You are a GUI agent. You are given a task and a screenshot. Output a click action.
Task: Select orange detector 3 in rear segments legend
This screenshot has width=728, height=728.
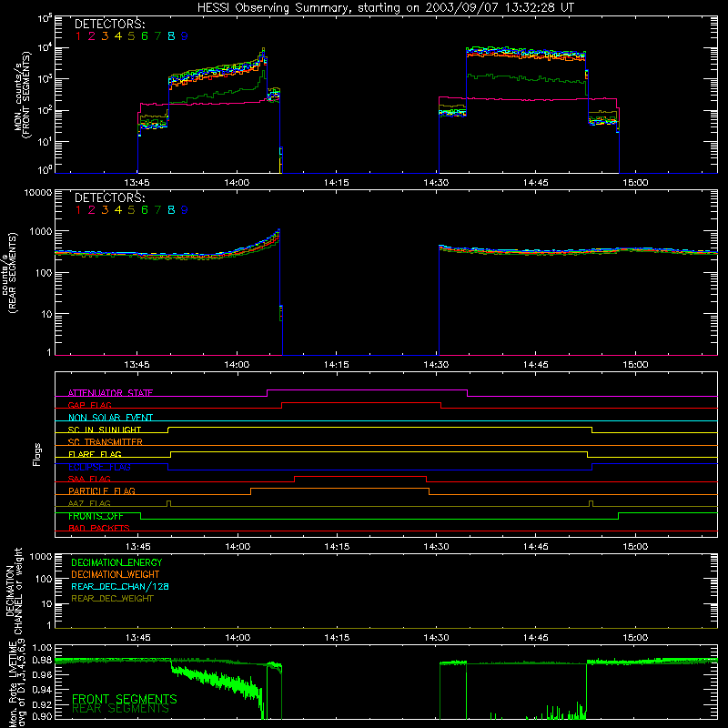tap(105, 210)
